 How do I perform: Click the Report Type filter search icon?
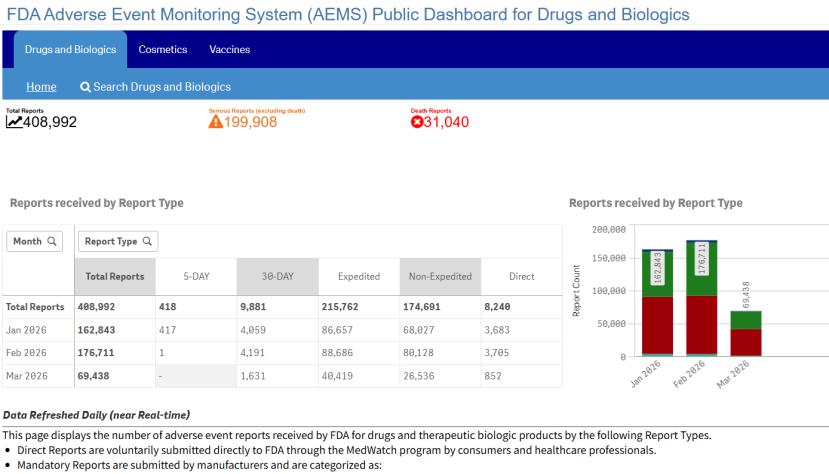146,240
